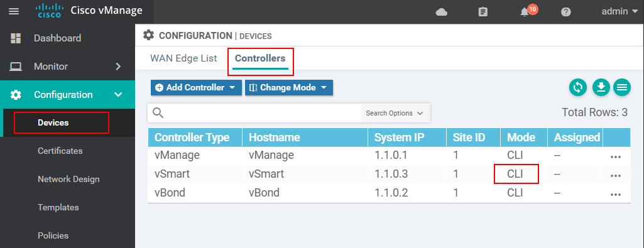
Task: Open the hamburger navigation menu
Action: [x=14, y=11]
